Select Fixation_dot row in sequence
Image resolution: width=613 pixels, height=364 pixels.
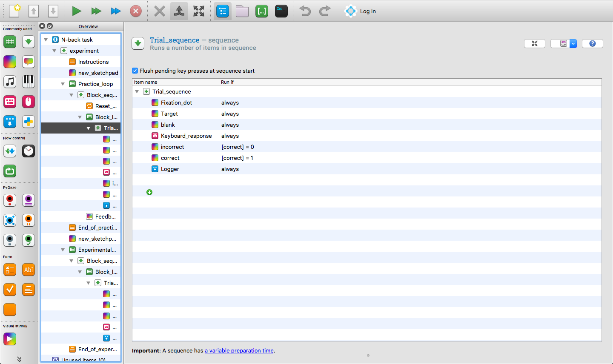tap(367, 102)
